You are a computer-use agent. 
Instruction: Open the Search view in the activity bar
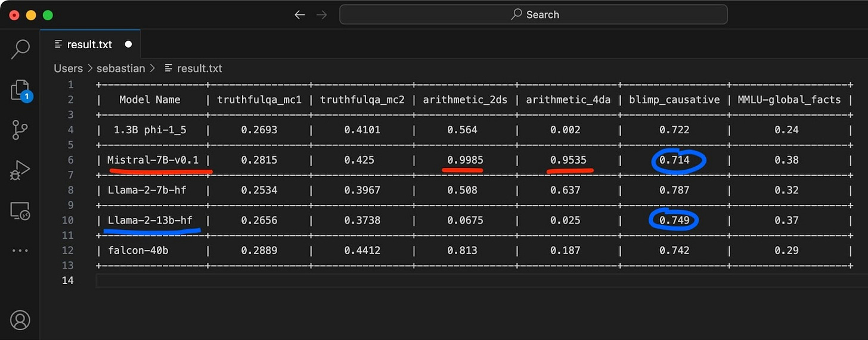click(x=20, y=49)
